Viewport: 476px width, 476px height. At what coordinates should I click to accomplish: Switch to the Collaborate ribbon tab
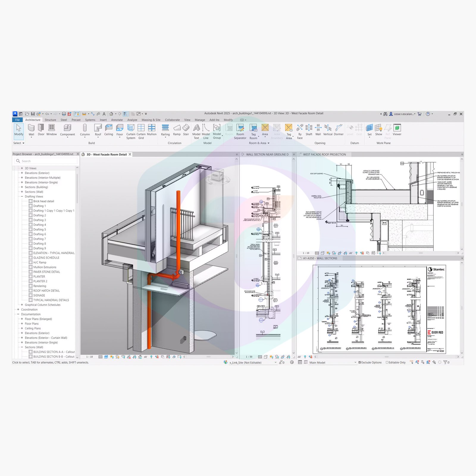tap(172, 120)
